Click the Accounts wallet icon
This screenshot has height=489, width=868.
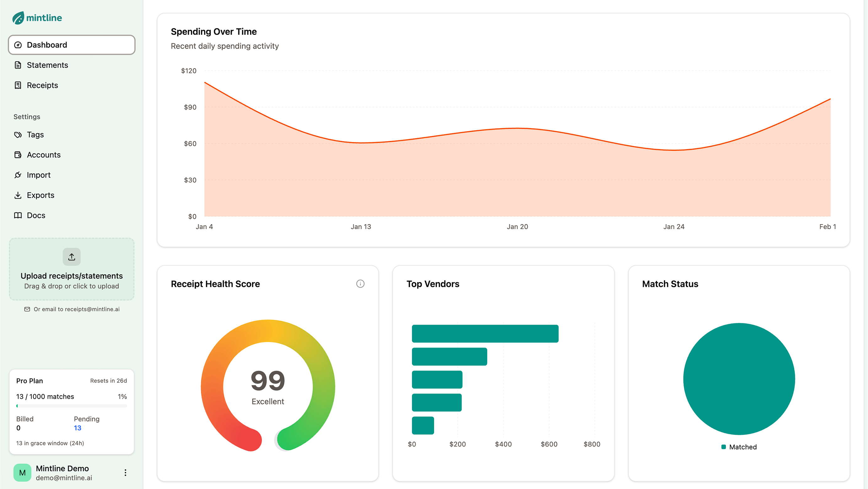pyautogui.click(x=18, y=155)
